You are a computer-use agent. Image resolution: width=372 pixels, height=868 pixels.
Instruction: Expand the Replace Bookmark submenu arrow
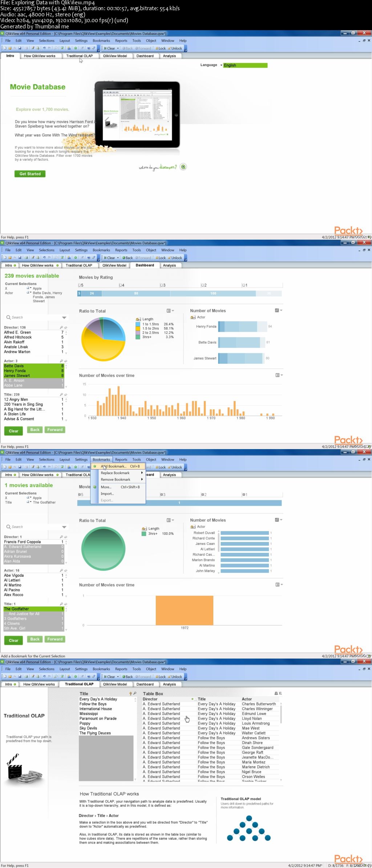142,473
